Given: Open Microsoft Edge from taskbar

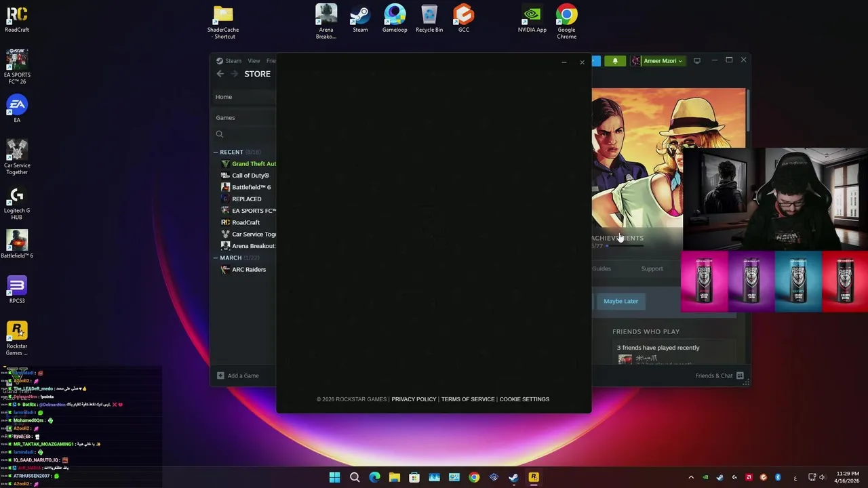Looking at the screenshot, I should pos(374,477).
